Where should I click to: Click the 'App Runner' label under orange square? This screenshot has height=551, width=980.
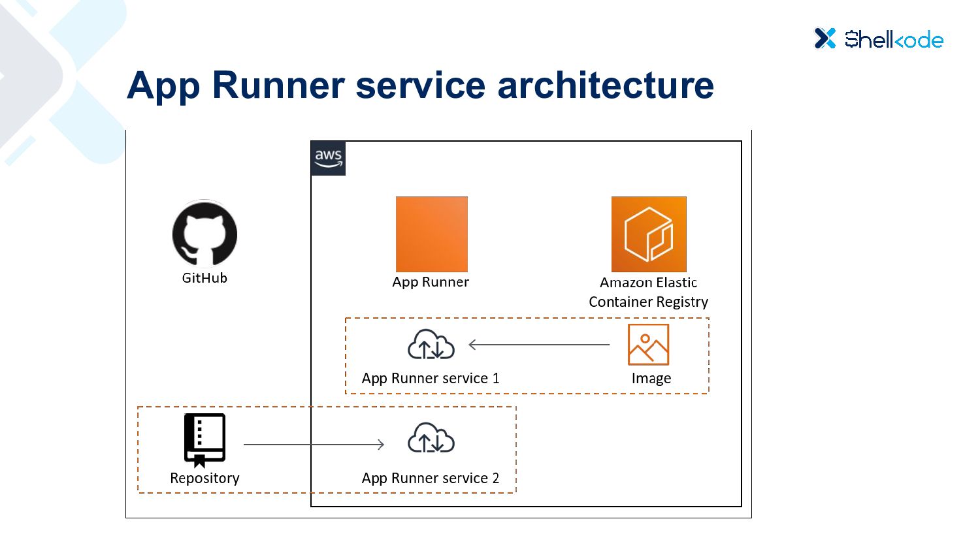(431, 282)
